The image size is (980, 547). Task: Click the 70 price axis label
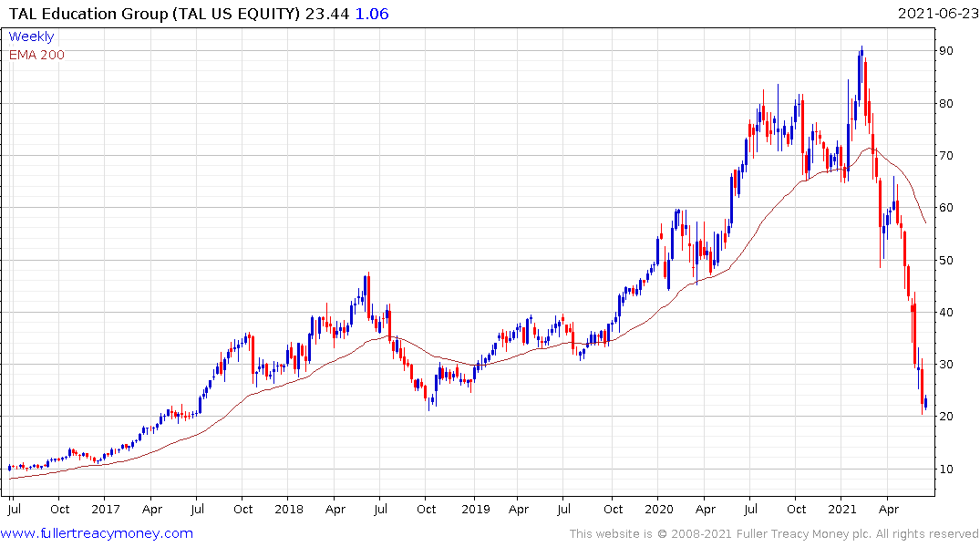point(945,155)
